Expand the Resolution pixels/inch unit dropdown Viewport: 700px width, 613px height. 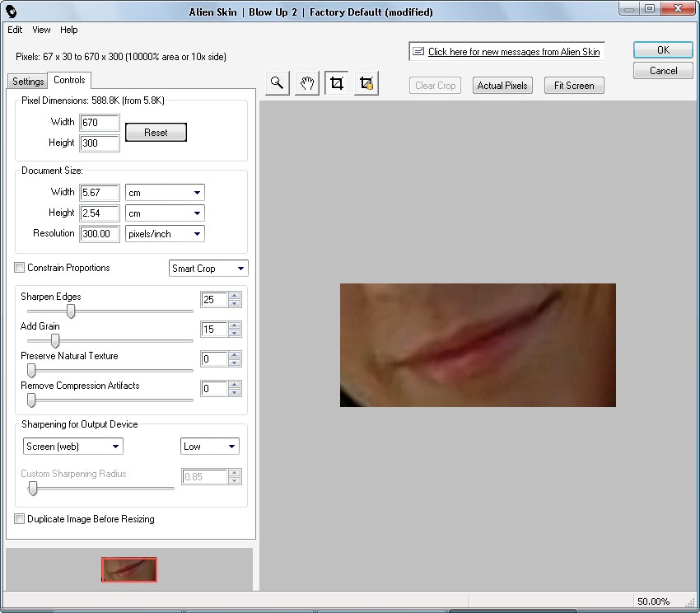165,234
